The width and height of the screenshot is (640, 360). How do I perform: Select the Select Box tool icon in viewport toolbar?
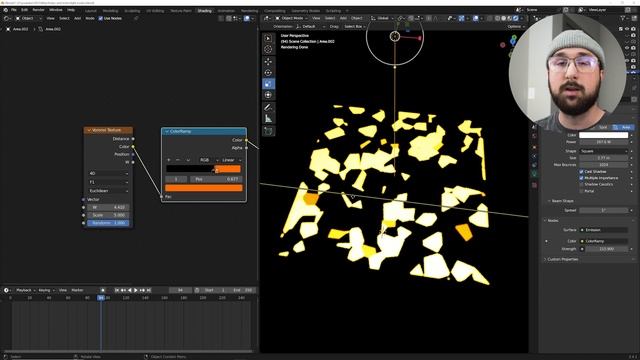click(x=268, y=38)
